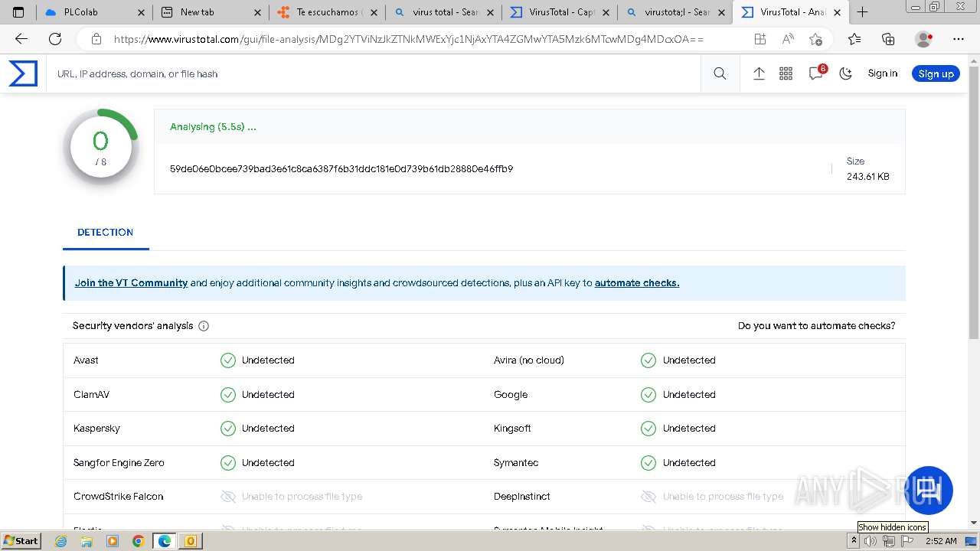Image resolution: width=980 pixels, height=551 pixels.
Task: Click the Avast undetected checkmark icon
Action: (x=228, y=360)
